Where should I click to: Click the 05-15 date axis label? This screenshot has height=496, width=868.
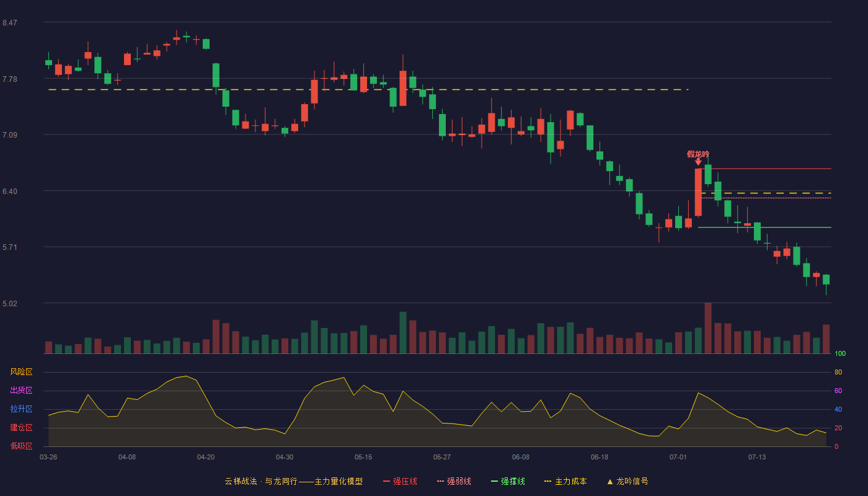coord(363,457)
